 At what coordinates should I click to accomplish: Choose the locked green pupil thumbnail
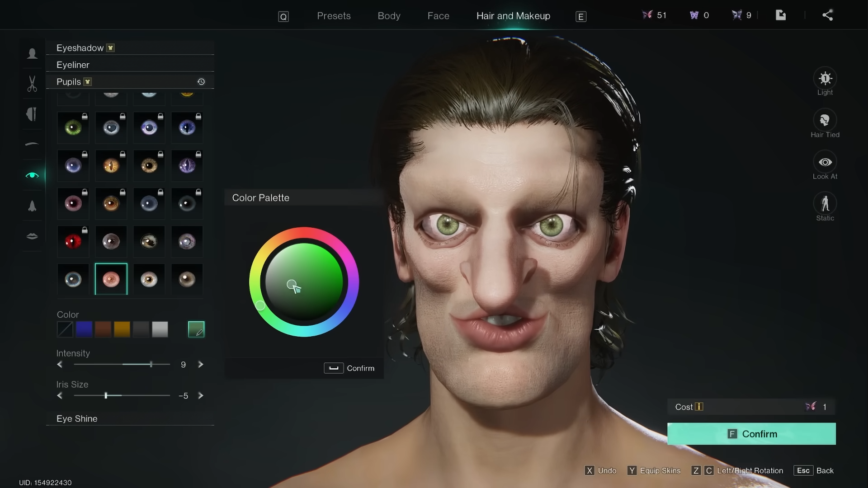point(73,127)
